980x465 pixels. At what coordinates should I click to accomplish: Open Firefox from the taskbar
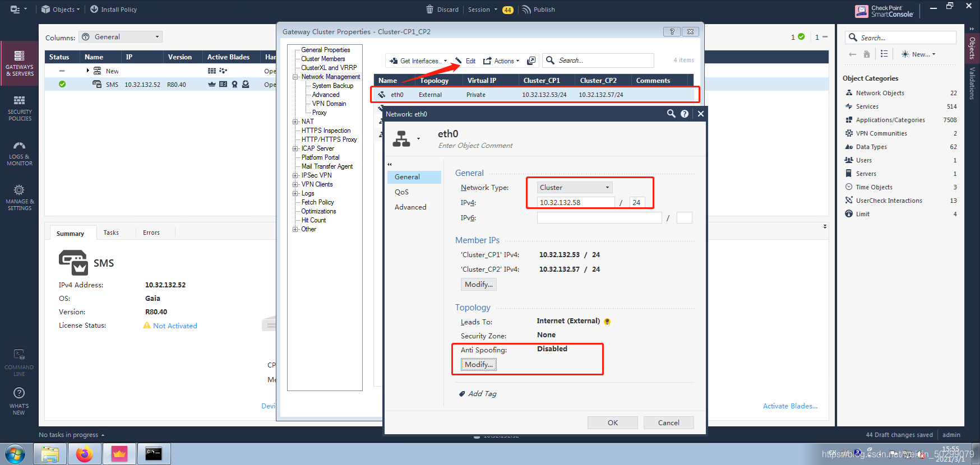coord(85,454)
